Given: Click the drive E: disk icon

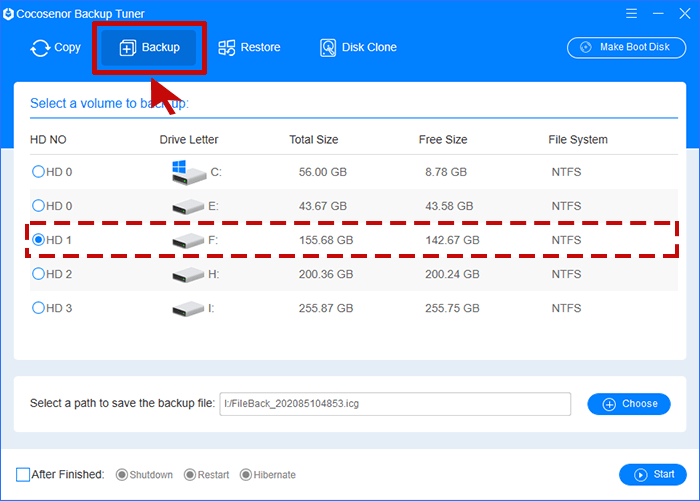Looking at the screenshot, I should [x=188, y=207].
